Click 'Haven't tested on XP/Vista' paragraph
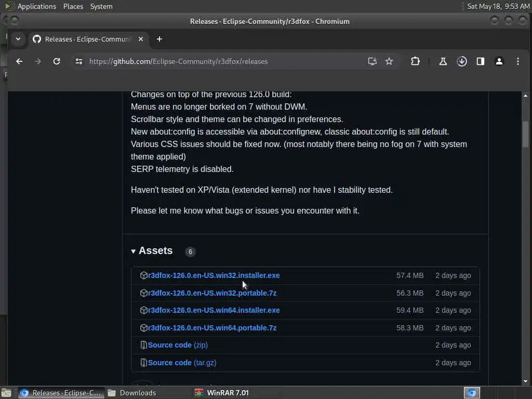 point(262,190)
